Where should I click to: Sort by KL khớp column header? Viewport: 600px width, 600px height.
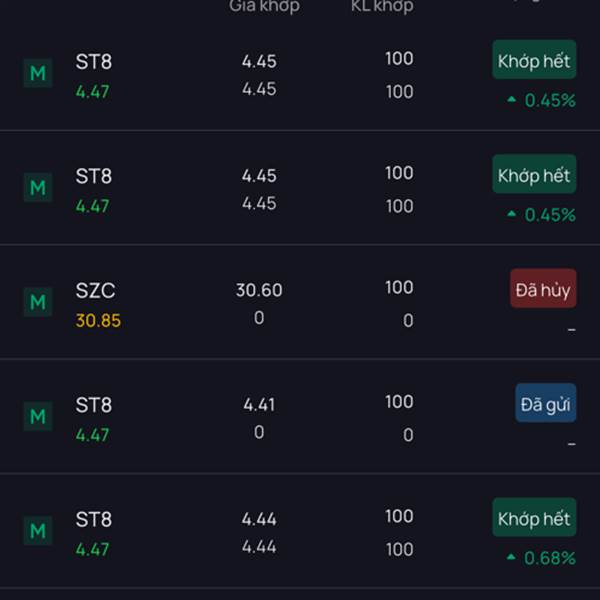pyautogui.click(x=382, y=6)
